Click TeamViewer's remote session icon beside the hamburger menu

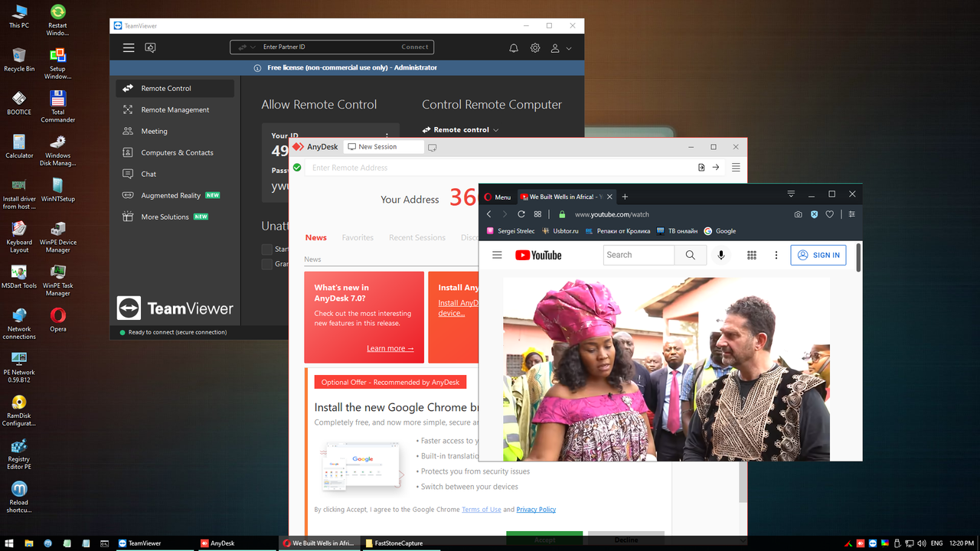[x=150, y=47]
